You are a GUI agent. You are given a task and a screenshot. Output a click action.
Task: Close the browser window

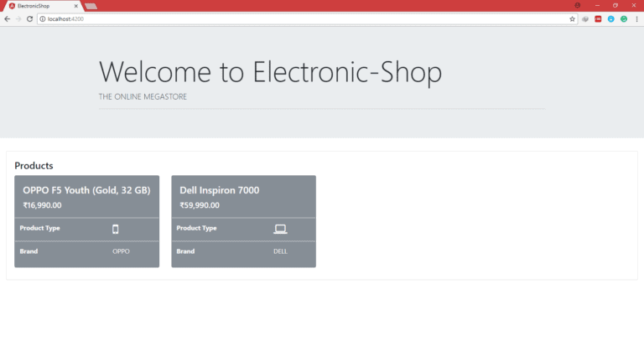pos(634,5)
